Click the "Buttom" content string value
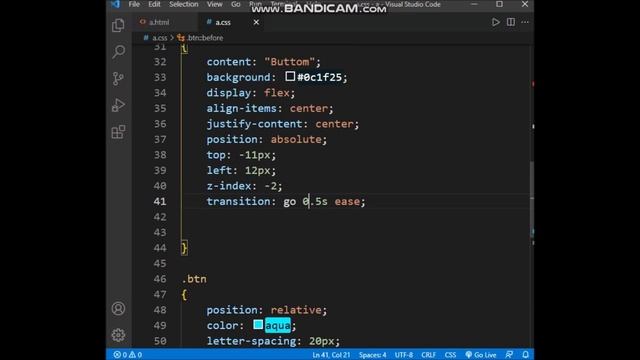The image size is (640, 360). click(x=290, y=62)
